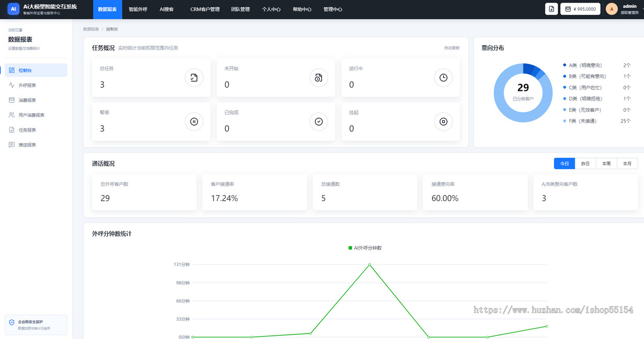Click the 未开始 card icon
This screenshot has height=339, width=644.
click(x=319, y=78)
